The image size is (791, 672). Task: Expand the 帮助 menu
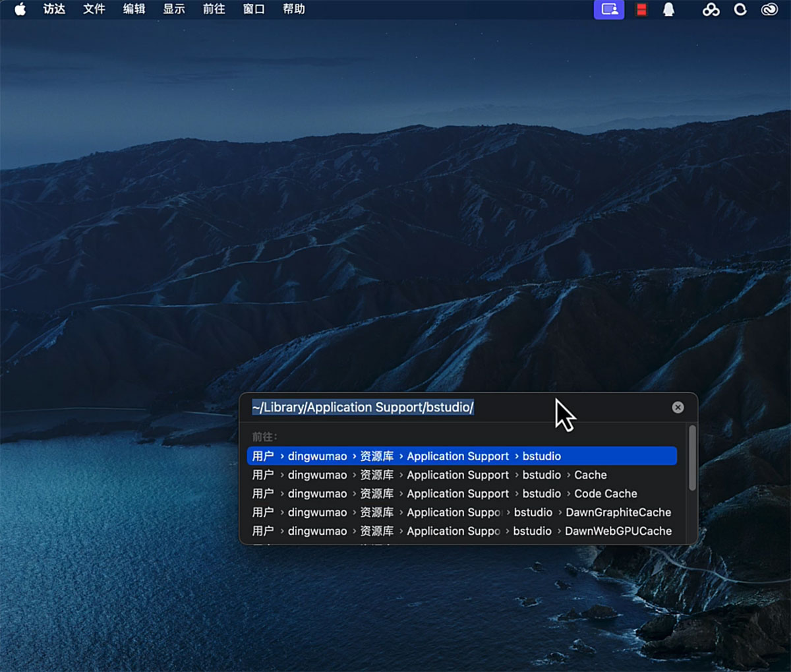(293, 9)
